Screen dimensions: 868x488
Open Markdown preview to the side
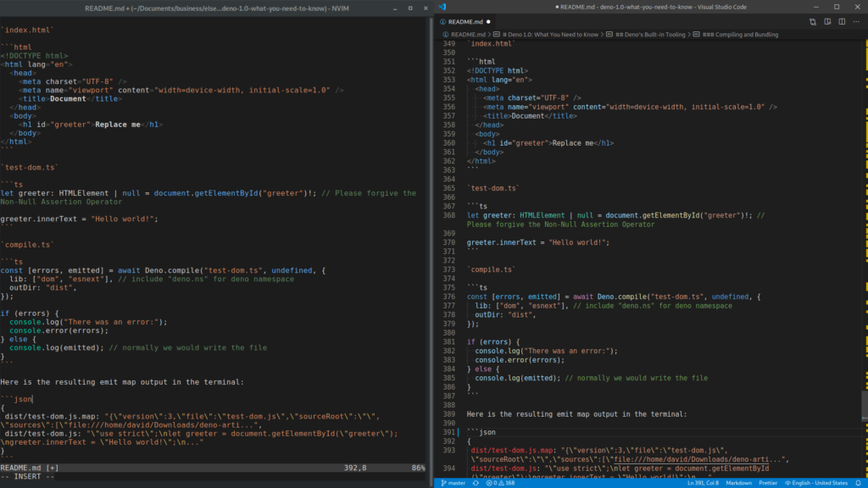click(x=827, y=22)
